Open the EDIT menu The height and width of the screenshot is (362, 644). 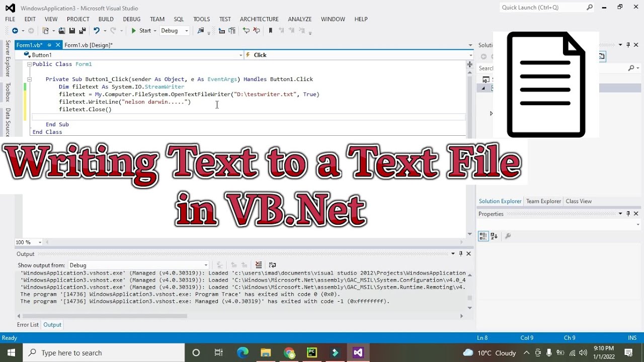pyautogui.click(x=30, y=19)
